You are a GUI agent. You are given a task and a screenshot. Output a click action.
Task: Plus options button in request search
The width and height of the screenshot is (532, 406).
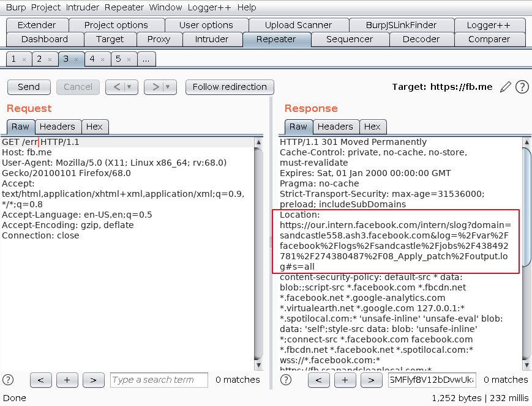tap(67, 380)
